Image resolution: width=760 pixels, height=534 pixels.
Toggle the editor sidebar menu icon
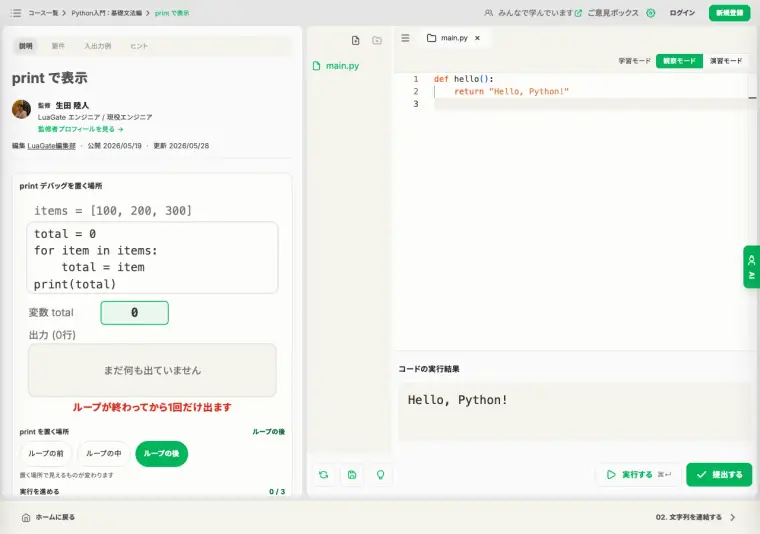[x=405, y=38]
